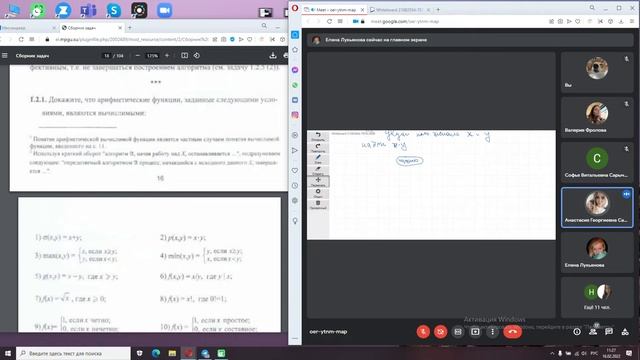Open the Meet activities panel
This screenshot has width=640, height=360.
(x=625, y=332)
